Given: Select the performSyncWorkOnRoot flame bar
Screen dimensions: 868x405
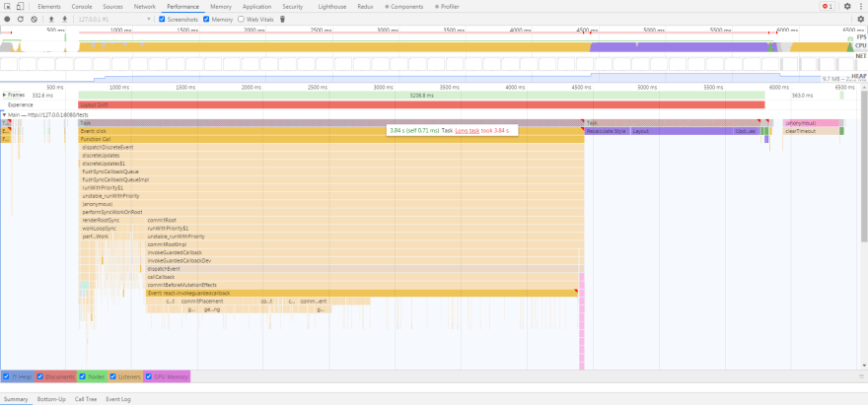Looking at the screenshot, I should click(331, 212).
